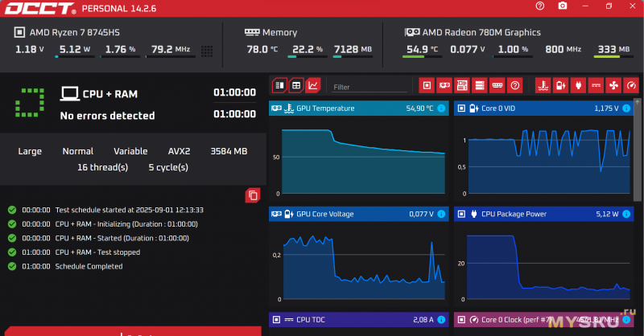This screenshot has width=644, height=336.
Task: Click the GPU temperature 54.9 °C readout
Action: tap(422, 49)
